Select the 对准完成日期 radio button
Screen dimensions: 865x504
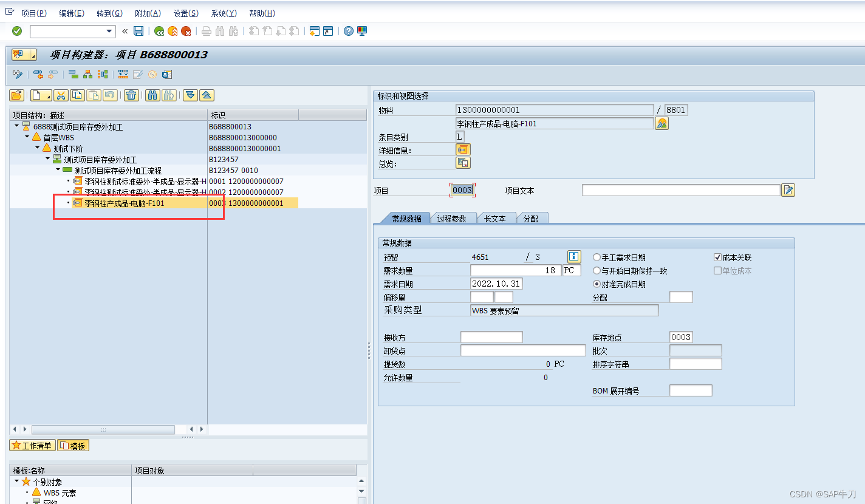(x=597, y=284)
